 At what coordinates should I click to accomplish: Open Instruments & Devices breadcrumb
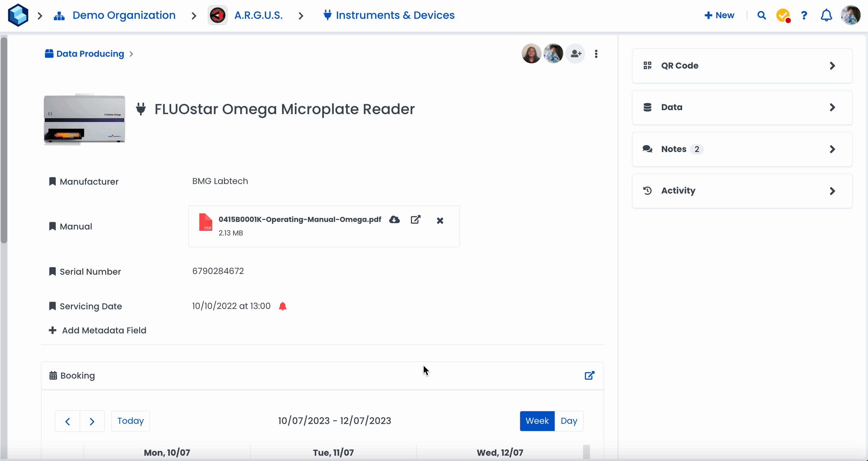click(x=394, y=15)
